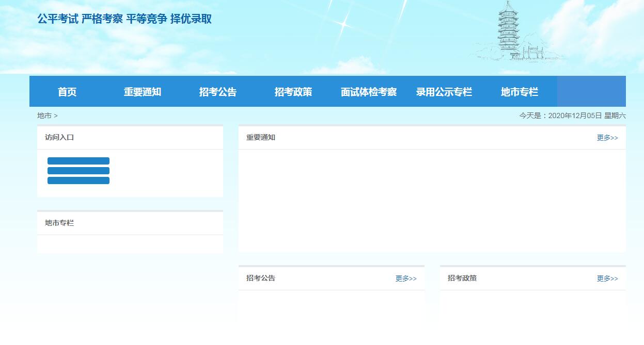
Task: Open the 首页 home navigation item
Action: click(67, 92)
